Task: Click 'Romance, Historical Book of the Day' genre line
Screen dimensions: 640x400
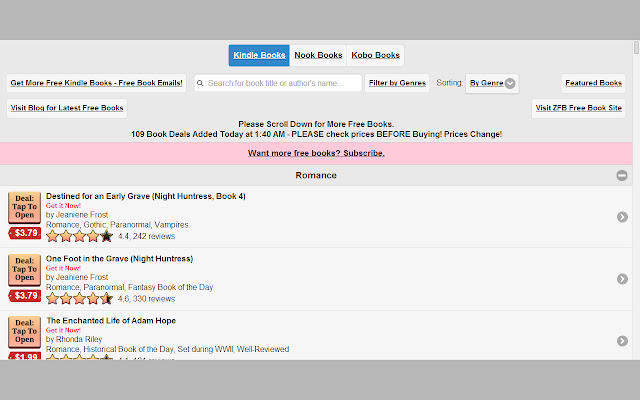Action: coord(167,349)
